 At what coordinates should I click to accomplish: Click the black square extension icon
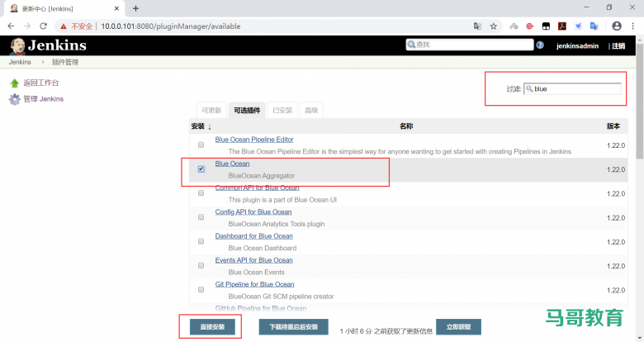point(546,26)
